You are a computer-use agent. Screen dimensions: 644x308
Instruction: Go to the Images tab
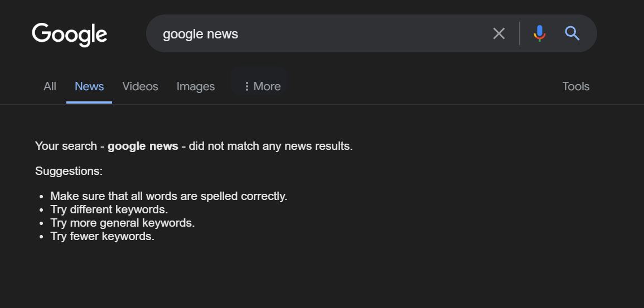[196, 86]
